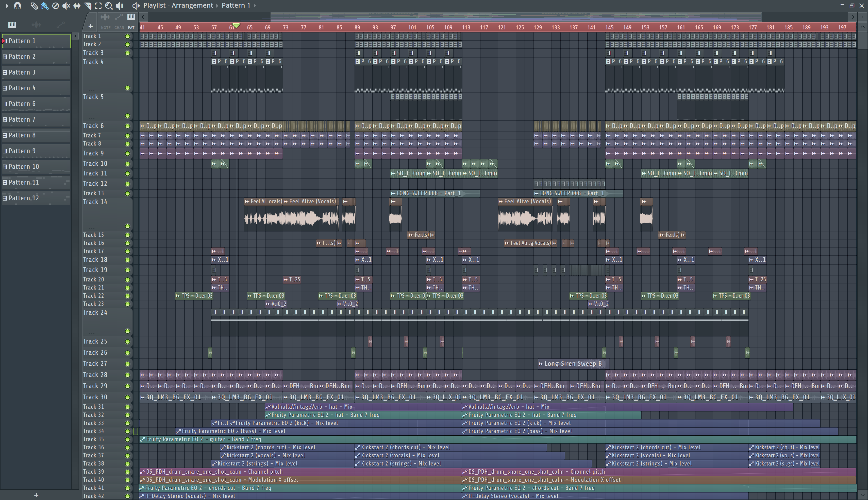Select the first LONG SWEEP 008 - Part_1 clip

(435, 193)
